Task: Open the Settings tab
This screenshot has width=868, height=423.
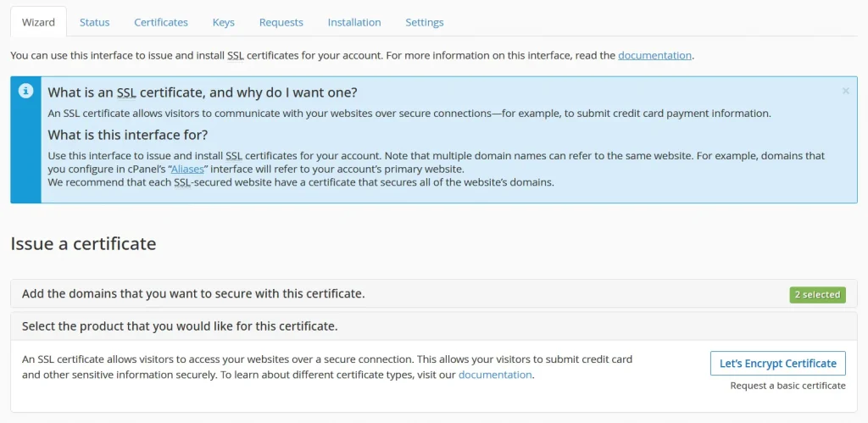Action: coord(425,22)
